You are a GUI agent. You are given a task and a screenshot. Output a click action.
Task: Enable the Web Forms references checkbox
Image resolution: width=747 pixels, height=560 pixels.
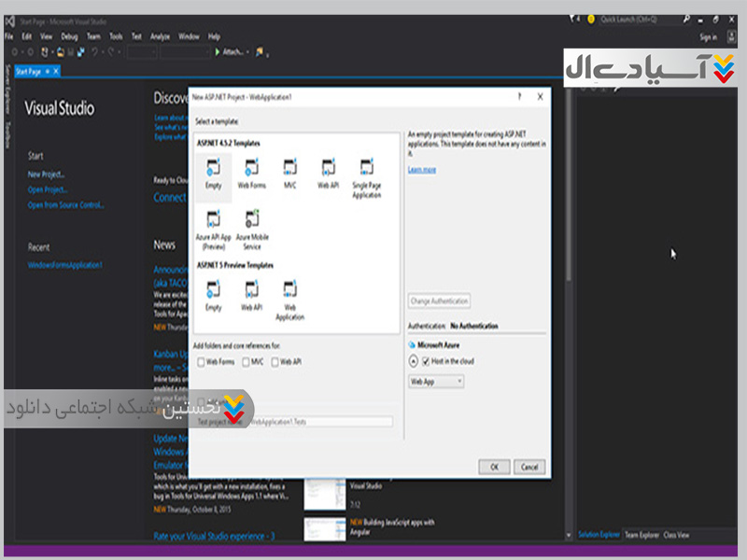click(x=202, y=362)
